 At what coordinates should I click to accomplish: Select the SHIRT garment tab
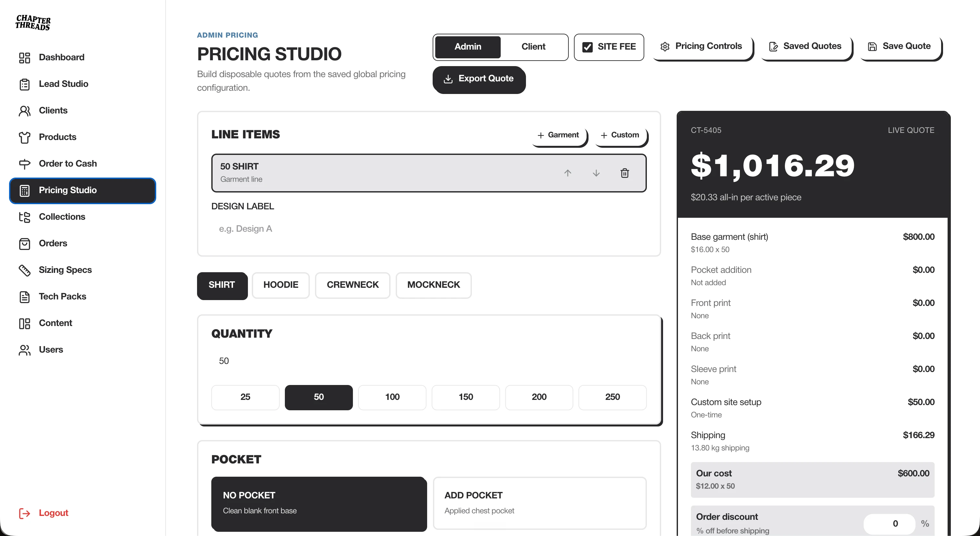(x=222, y=285)
